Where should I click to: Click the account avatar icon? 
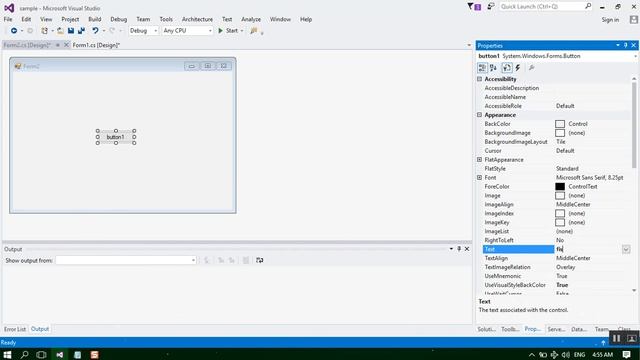click(633, 20)
